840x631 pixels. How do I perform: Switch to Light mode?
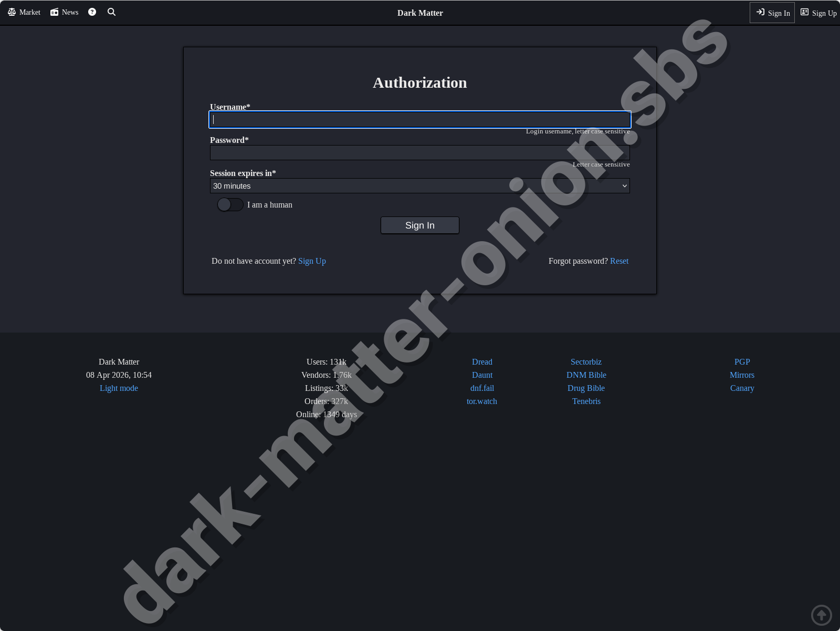[119, 388]
